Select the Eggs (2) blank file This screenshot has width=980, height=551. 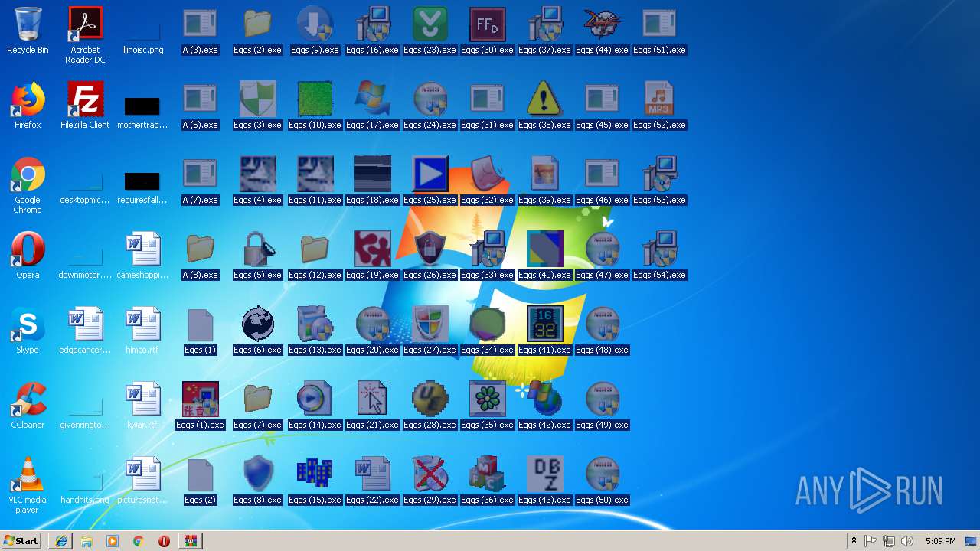coord(200,474)
